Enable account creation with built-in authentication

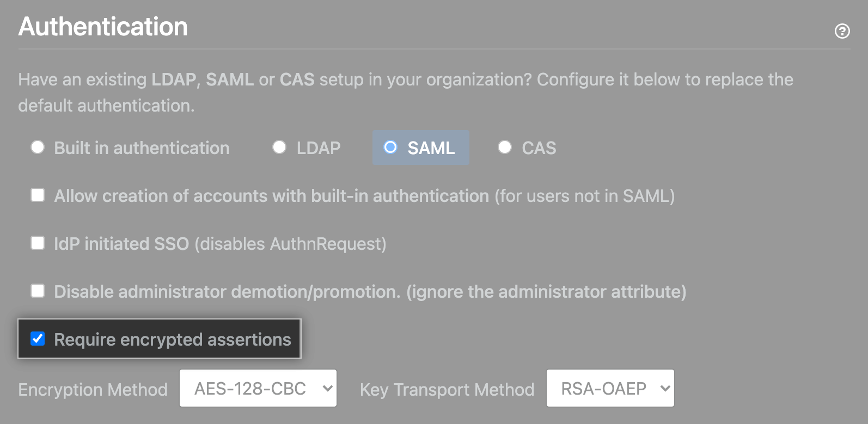(38, 195)
